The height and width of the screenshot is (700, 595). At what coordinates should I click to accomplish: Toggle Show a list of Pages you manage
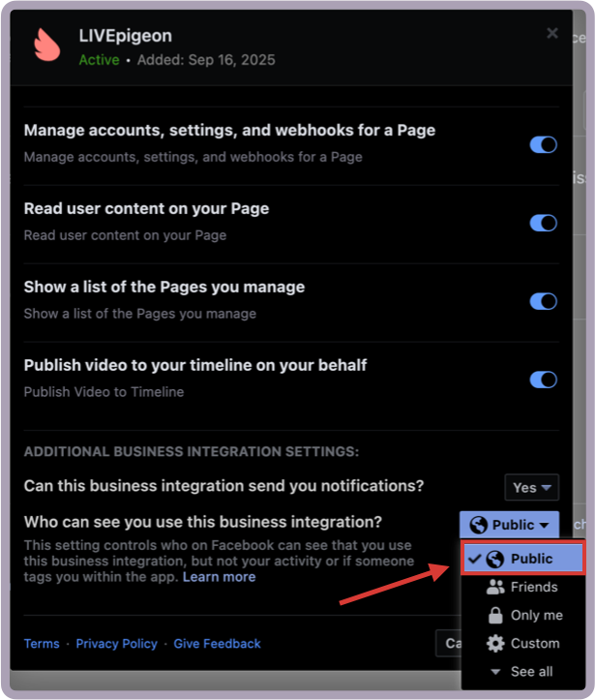[544, 301]
